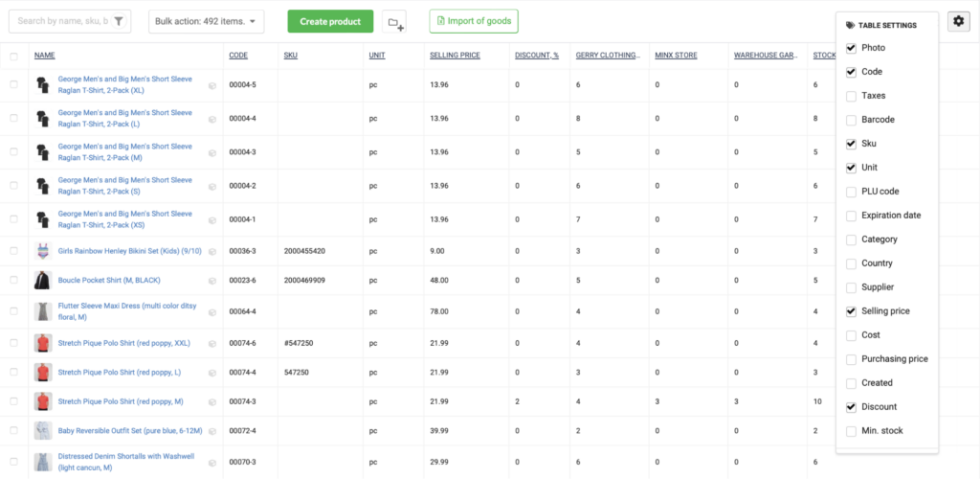Viewport: 980px width, 479px height.
Task: Enable the Taxes column checkbox
Action: pos(851,97)
